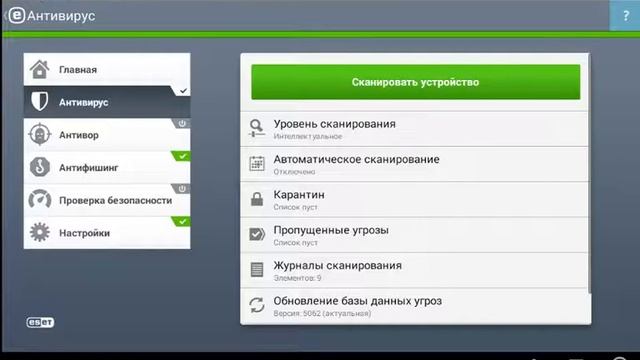Click the hook icon for Антифишинг
This screenshot has width=640, height=360.
tap(40, 167)
